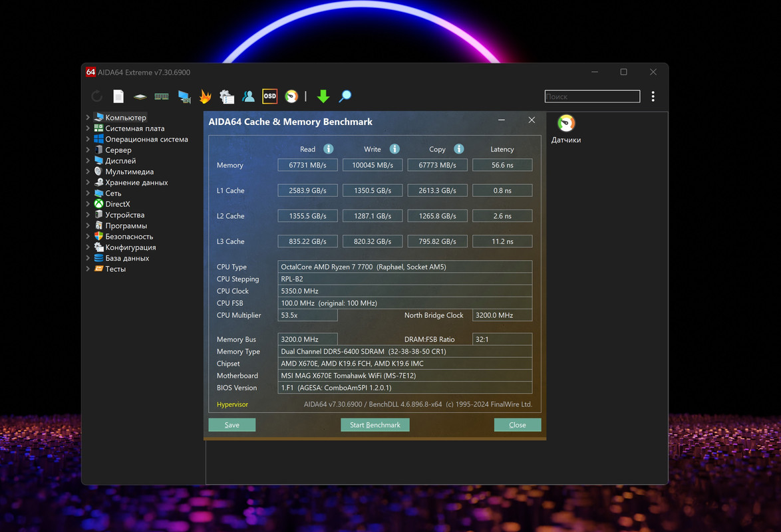
Task: Expand the Хранение данных chevron
Action: click(88, 182)
